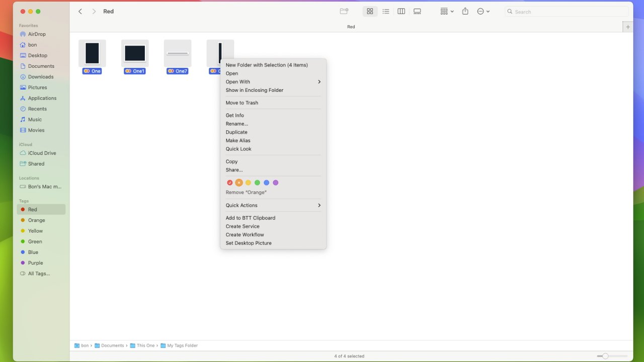The width and height of the screenshot is (644, 362).
Task: Click the new folder toolbar icon
Action: pyautogui.click(x=344, y=12)
